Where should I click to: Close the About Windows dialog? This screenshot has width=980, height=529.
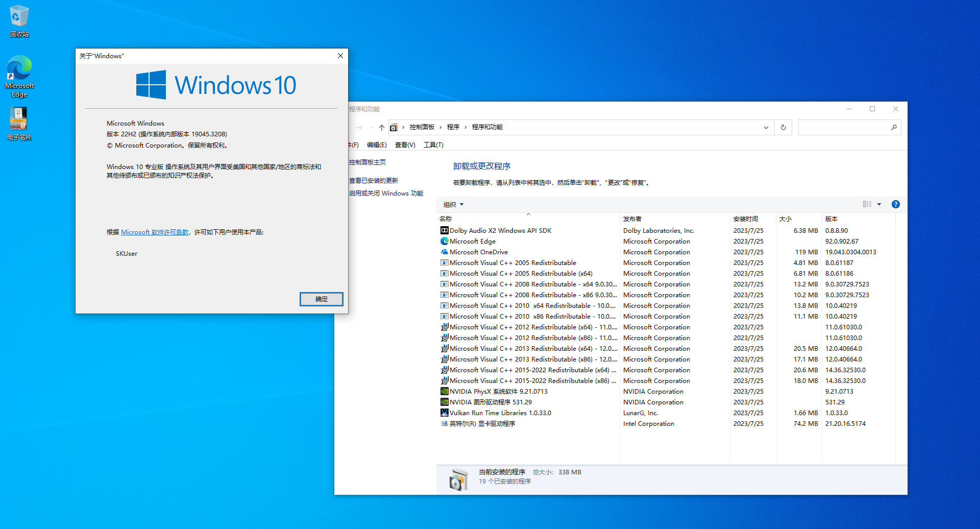point(340,56)
